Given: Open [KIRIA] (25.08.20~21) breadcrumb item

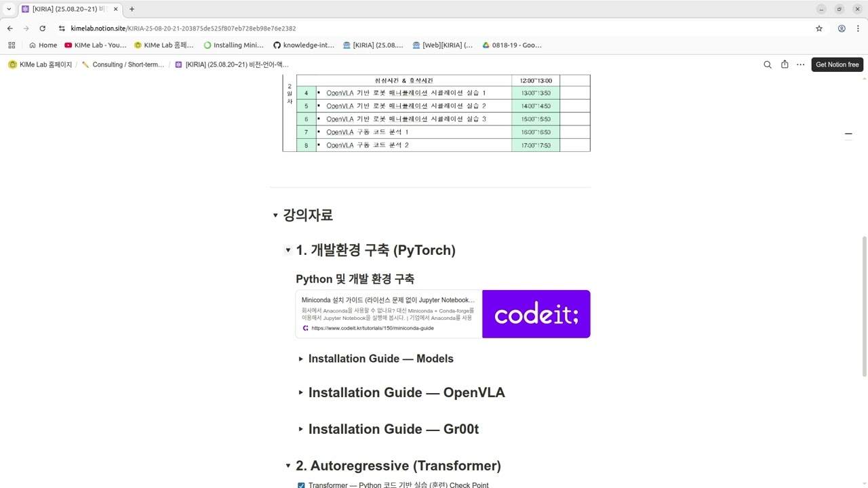Looking at the screenshot, I should pos(231,64).
